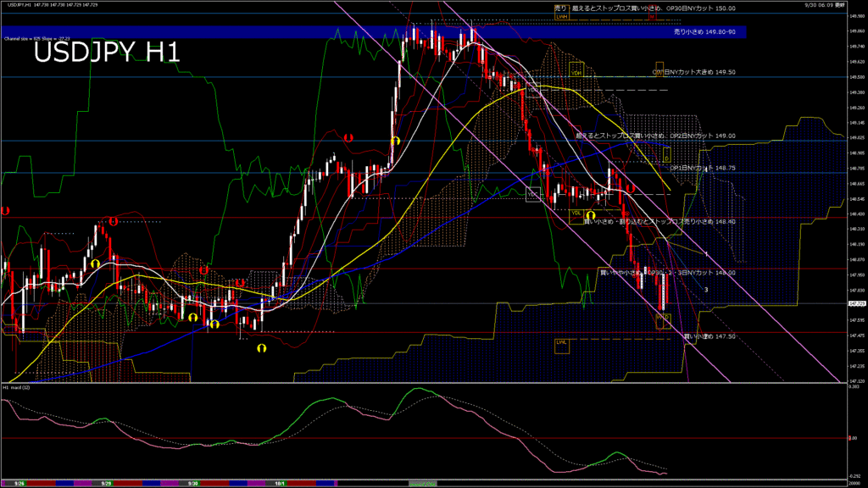Viewport: 868px width, 488px height.
Task: Click the H1 macd (12) indicator label
Action: (18, 386)
